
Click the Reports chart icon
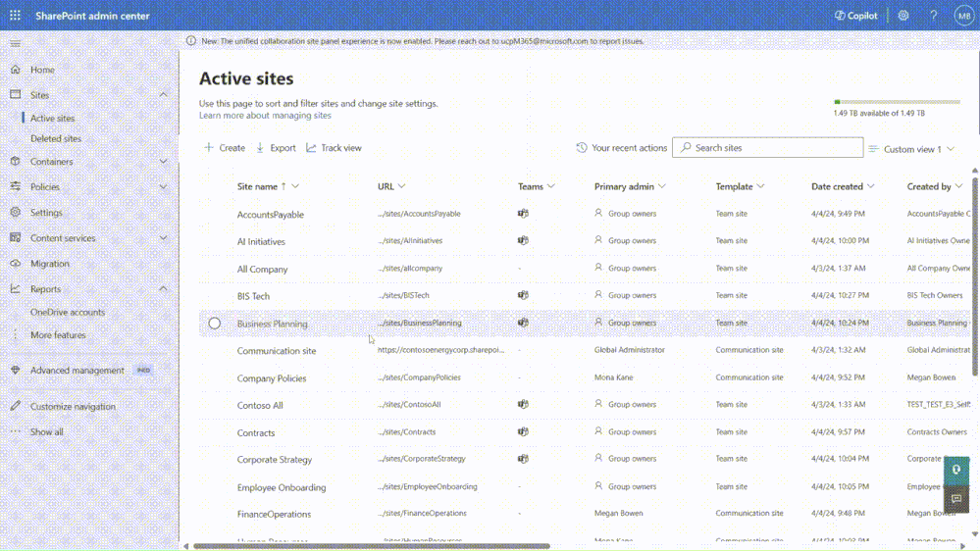[16, 289]
